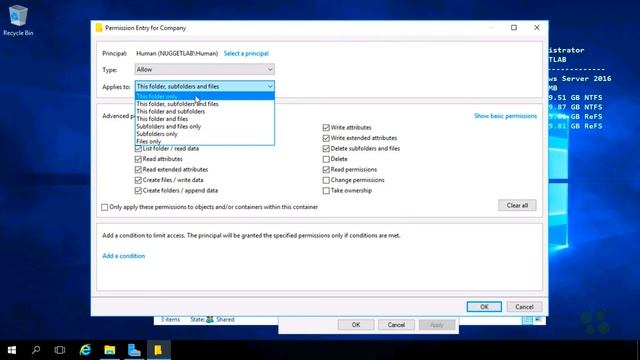Click the folder icon in Permission Entry title bar
The image size is (640, 360).
(x=99, y=28)
